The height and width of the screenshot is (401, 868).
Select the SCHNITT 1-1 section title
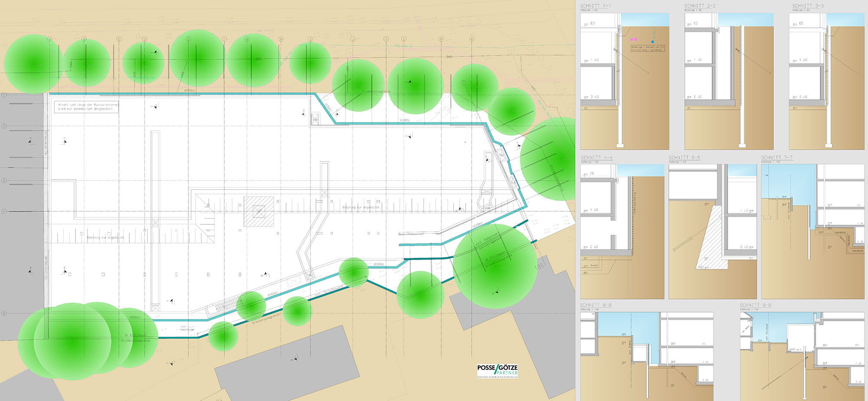coord(595,6)
